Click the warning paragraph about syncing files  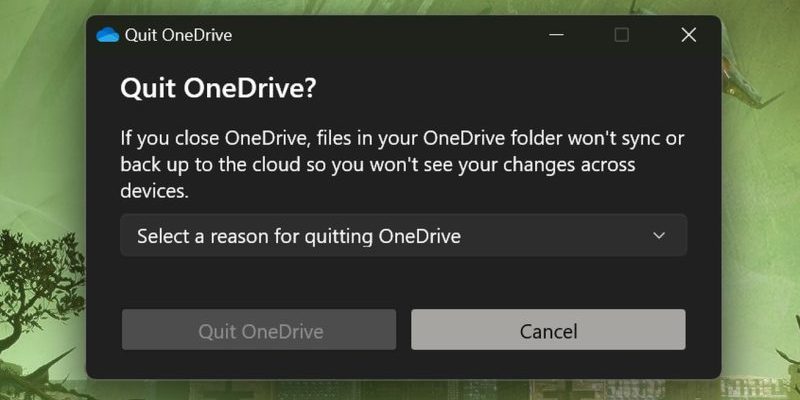click(x=402, y=165)
